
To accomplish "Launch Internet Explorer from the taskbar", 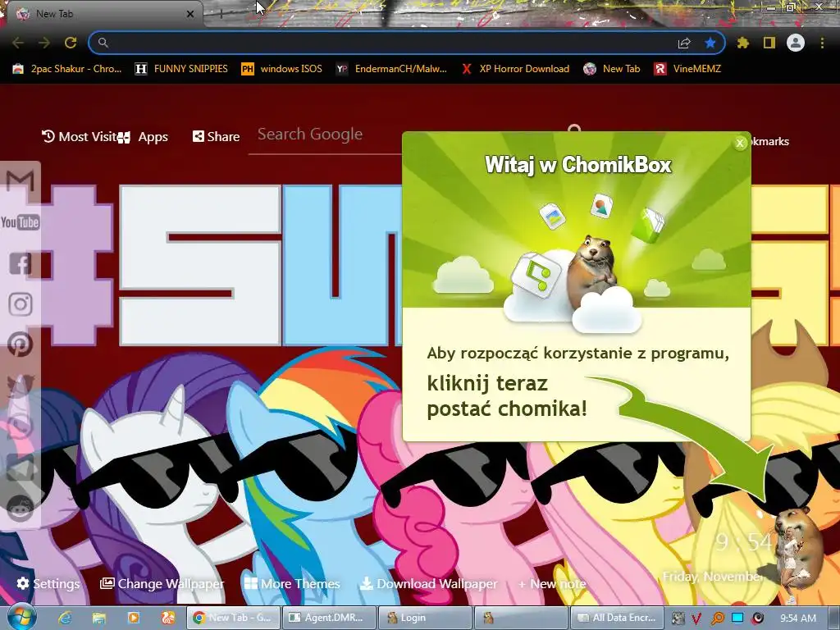I will (65, 618).
